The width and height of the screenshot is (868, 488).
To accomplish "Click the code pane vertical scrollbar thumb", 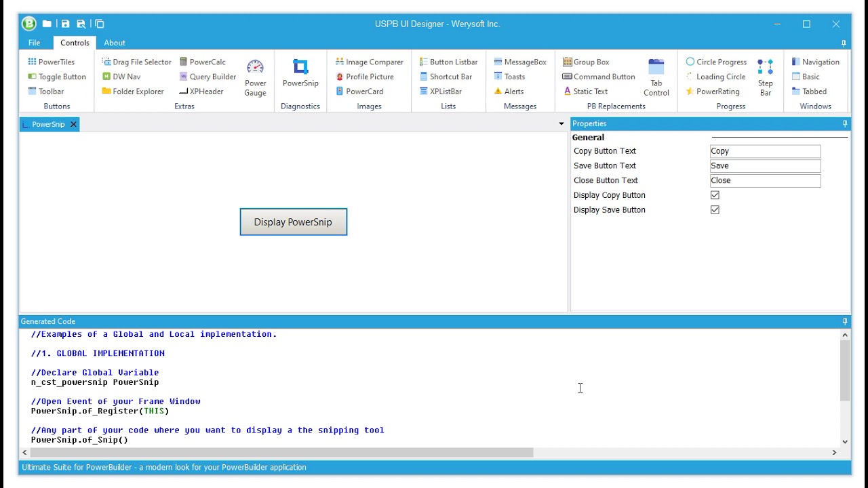I will point(845,371).
